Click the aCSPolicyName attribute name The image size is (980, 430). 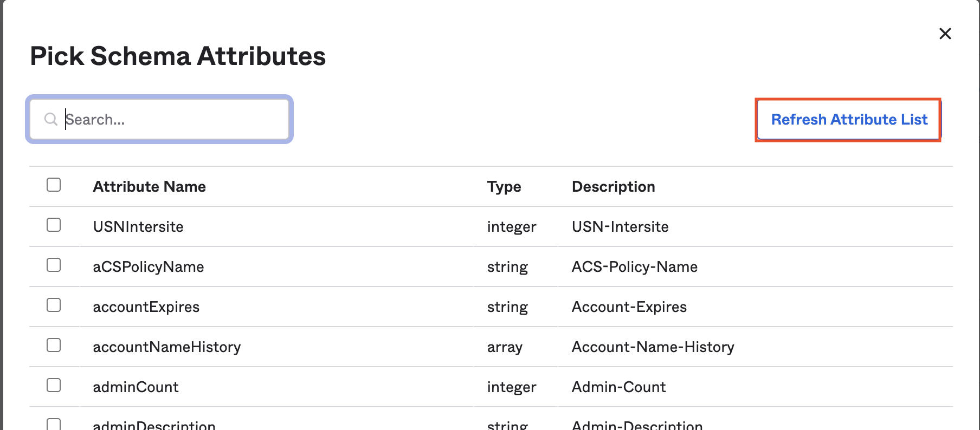coord(148,267)
